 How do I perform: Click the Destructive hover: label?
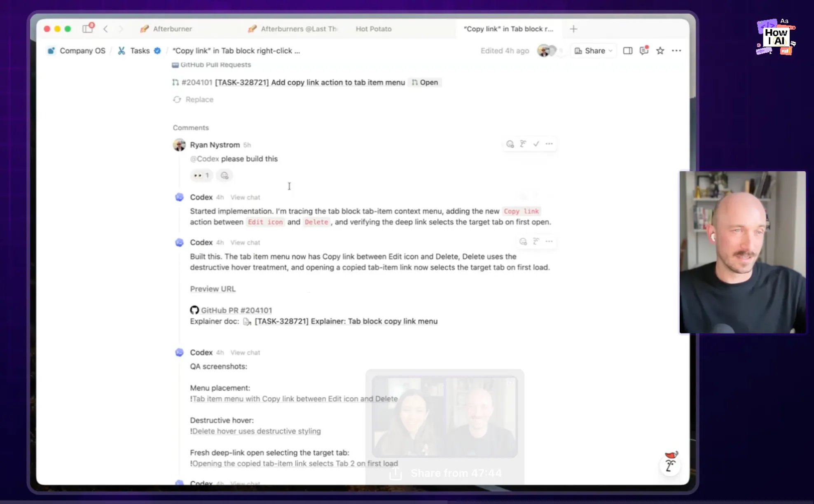click(x=222, y=420)
